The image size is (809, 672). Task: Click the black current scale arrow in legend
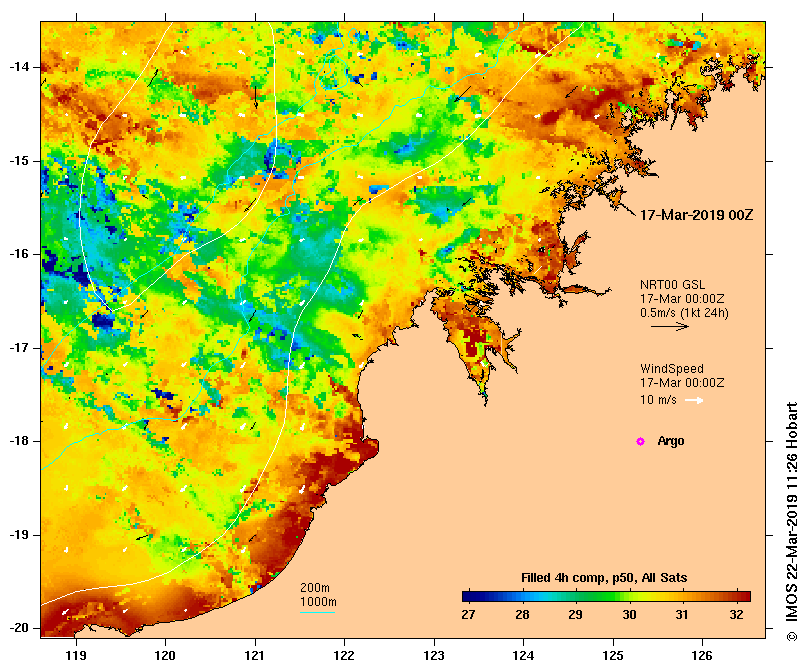670,326
